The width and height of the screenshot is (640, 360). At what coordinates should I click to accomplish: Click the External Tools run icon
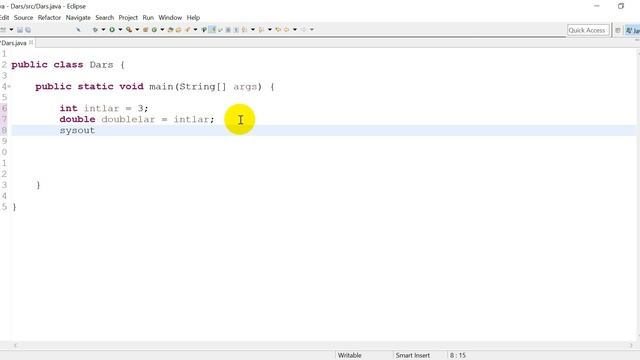click(x=129, y=29)
